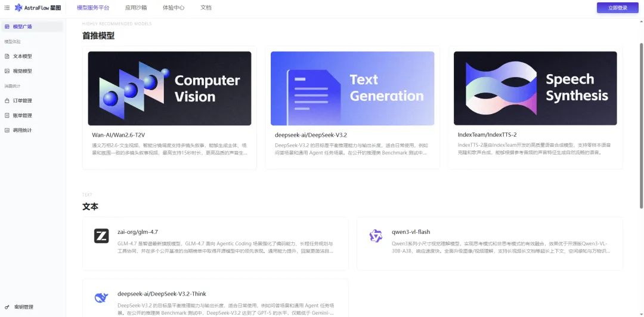
Task: Open IndexTeam/IndexTTS-2 model title
Action: click(x=487, y=135)
